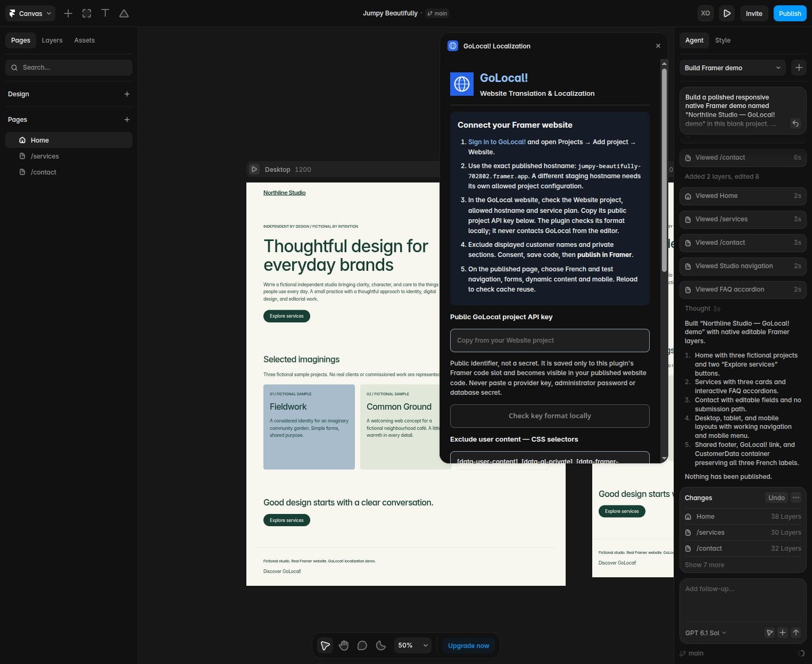The image size is (812, 664).
Task: Select the Text tool in top toolbar
Action: click(x=105, y=13)
